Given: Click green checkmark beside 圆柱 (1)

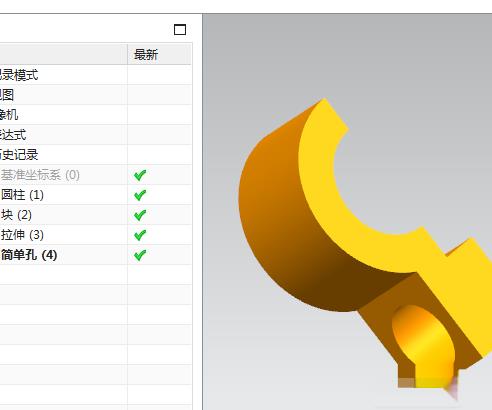Looking at the screenshot, I should pyautogui.click(x=140, y=195).
